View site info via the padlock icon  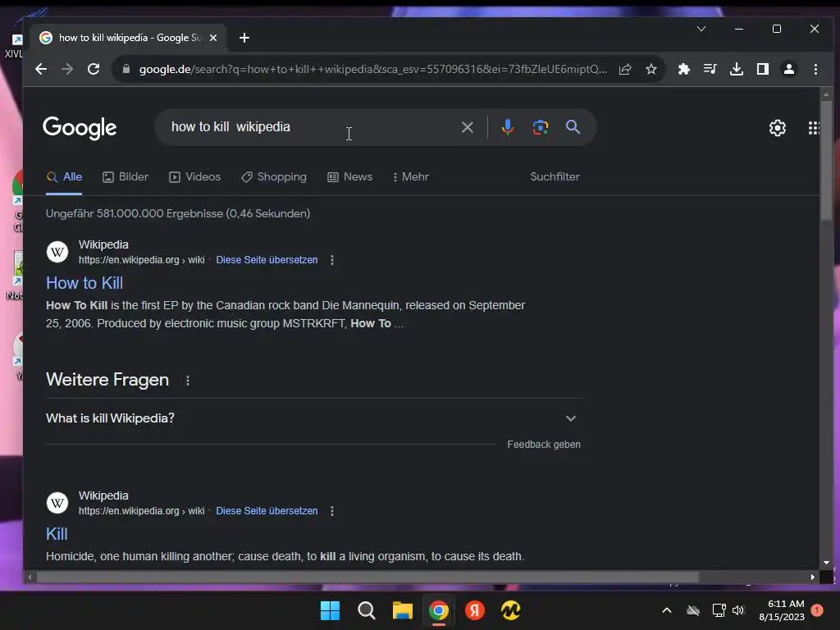pyautogui.click(x=126, y=69)
